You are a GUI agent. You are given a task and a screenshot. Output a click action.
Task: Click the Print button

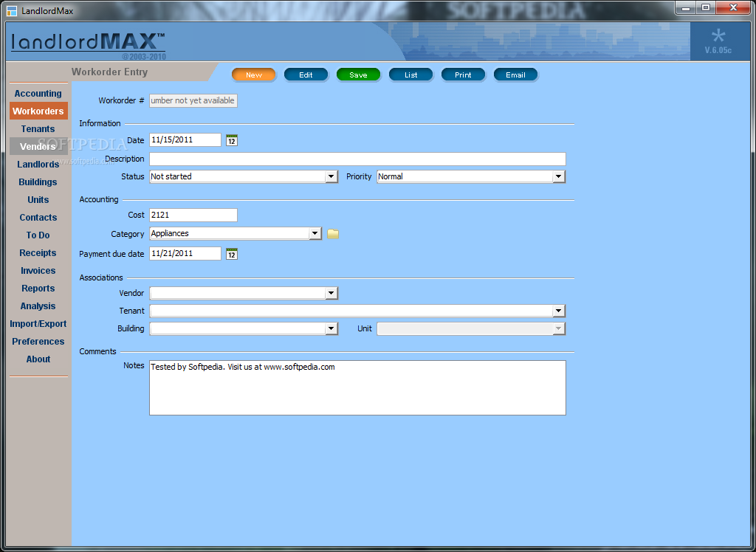pos(463,75)
